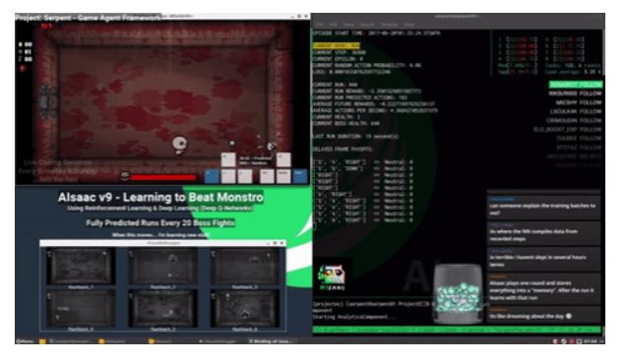Click the green progress bar below the terminal
Image resolution: width=627 pixels, height=364 pixels.
tap(457, 330)
